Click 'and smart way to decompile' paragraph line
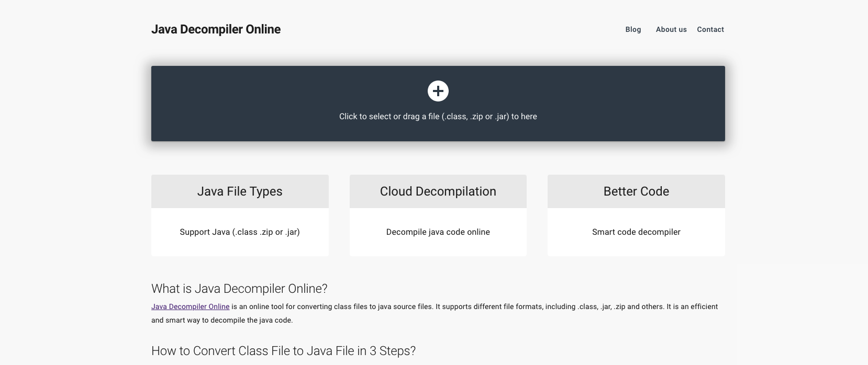Screen dimensions: 868x365 tap(222, 320)
